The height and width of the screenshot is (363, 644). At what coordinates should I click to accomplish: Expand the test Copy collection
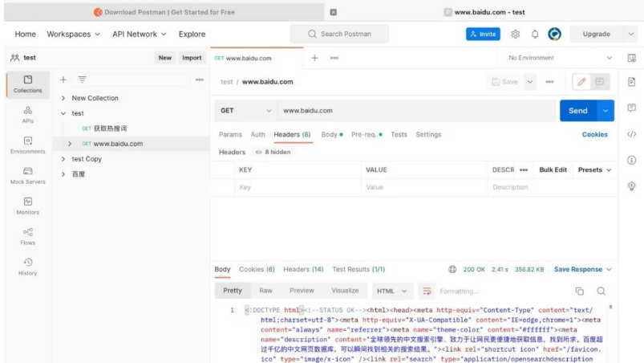[x=63, y=159]
